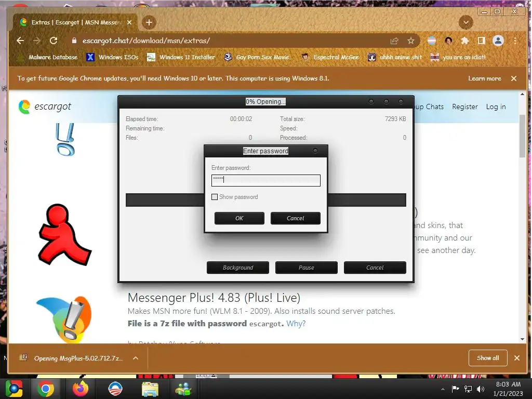
Task: Click the Why? link
Action: pos(296,324)
